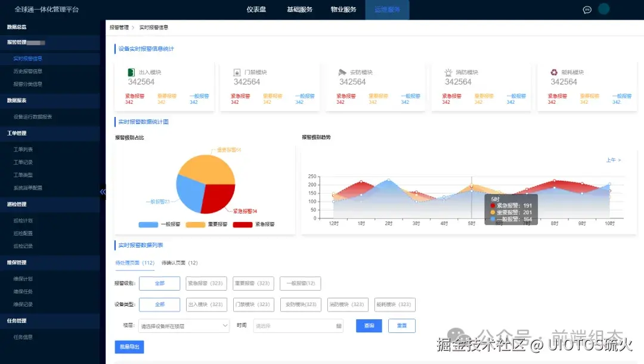Click the 查询 search button
This screenshot has width=644, height=364.
[x=369, y=325]
